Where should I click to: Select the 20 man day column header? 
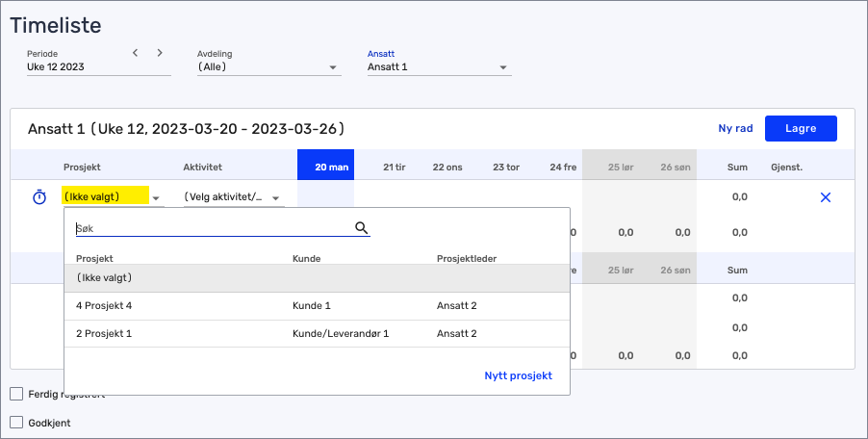pos(325,167)
